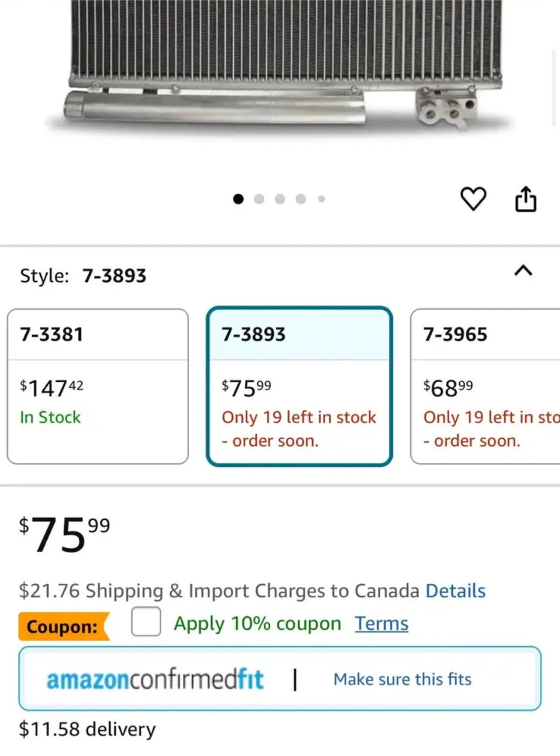Check the 10% coupon checkbox
This screenshot has width=560, height=756.
[146, 622]
